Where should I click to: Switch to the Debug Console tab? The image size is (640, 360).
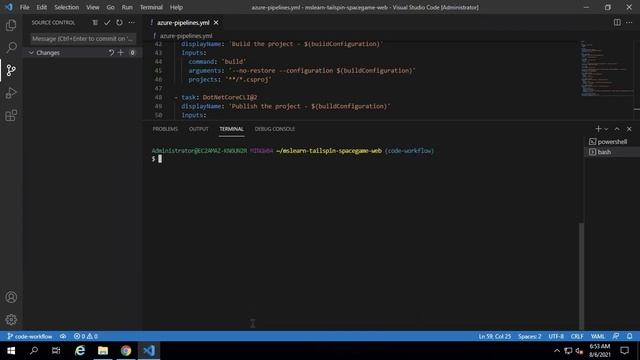click(275, 129)
